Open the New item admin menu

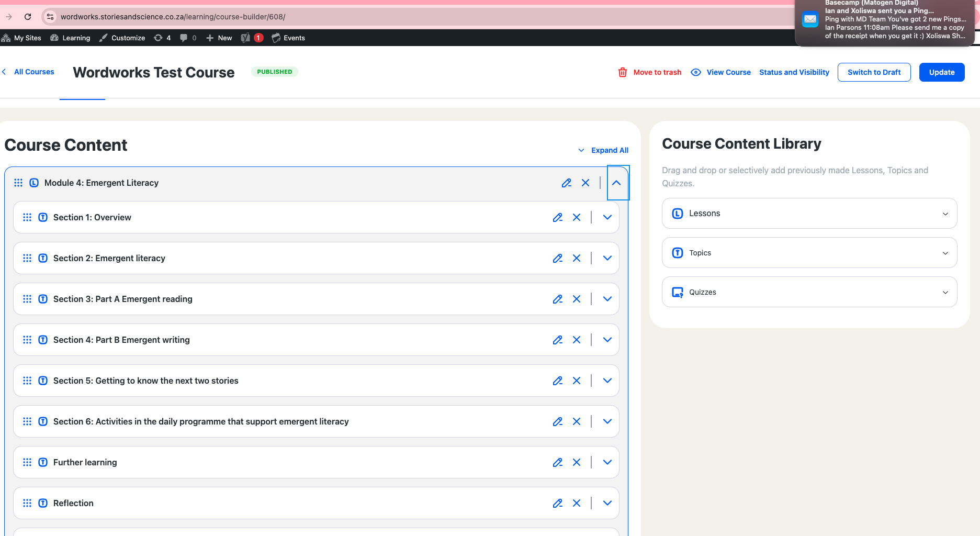point(219,38)
